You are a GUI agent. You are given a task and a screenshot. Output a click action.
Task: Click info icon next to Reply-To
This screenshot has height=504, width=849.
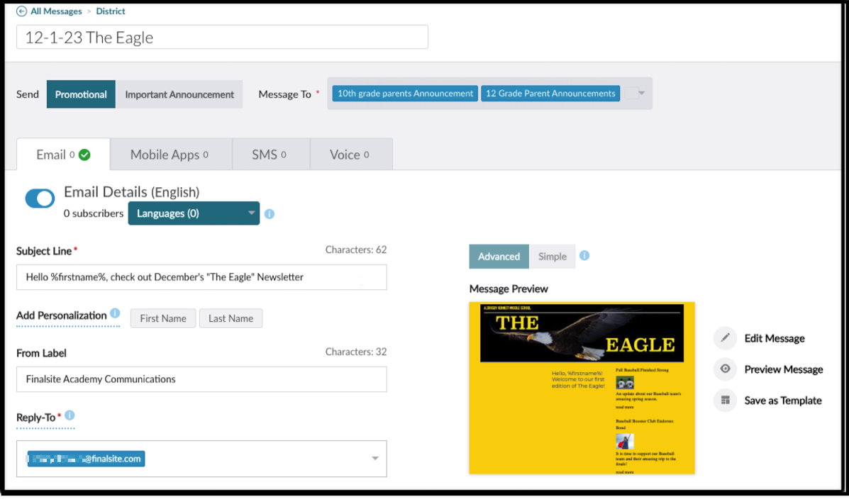pos(70,415)
